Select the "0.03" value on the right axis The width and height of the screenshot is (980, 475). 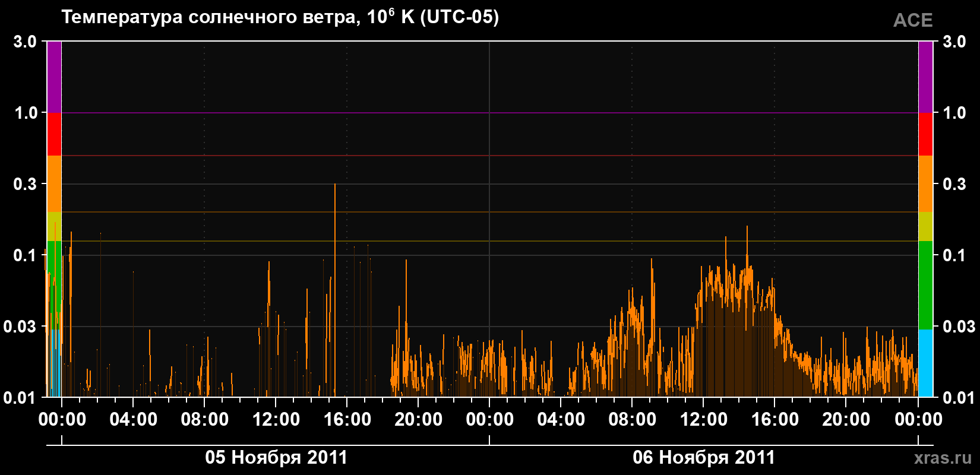click(959, 327)
